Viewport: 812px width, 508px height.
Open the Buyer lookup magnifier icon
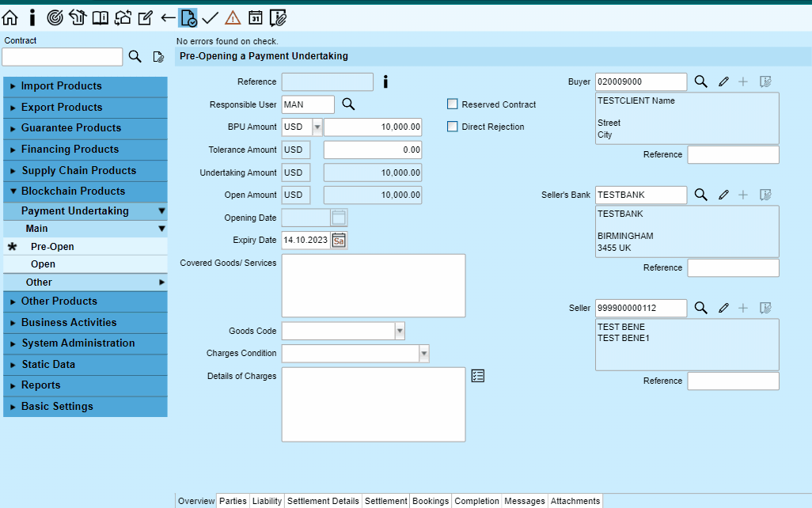pyautogui.click(x=700, y=81)
